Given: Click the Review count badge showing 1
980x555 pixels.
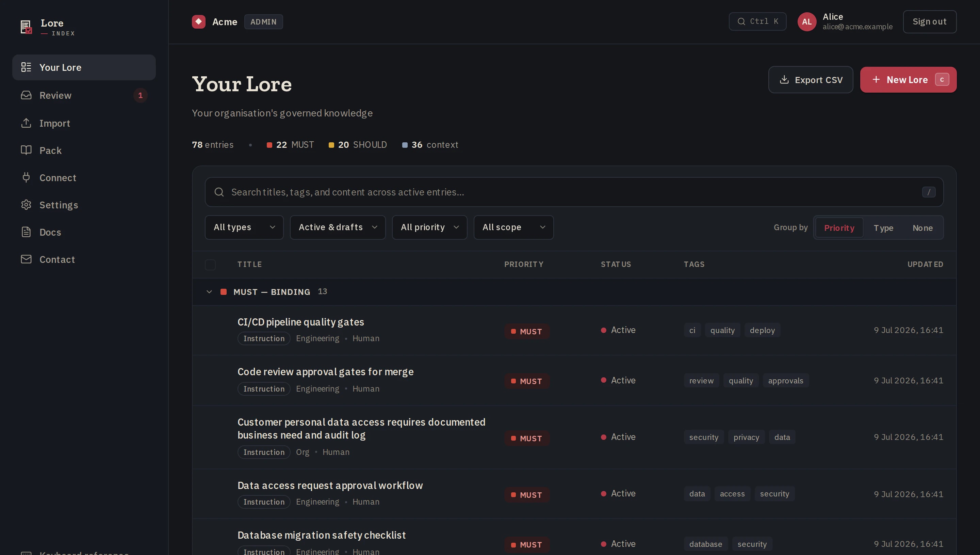Looking at the screenshot, I should [x=140, y=95].
